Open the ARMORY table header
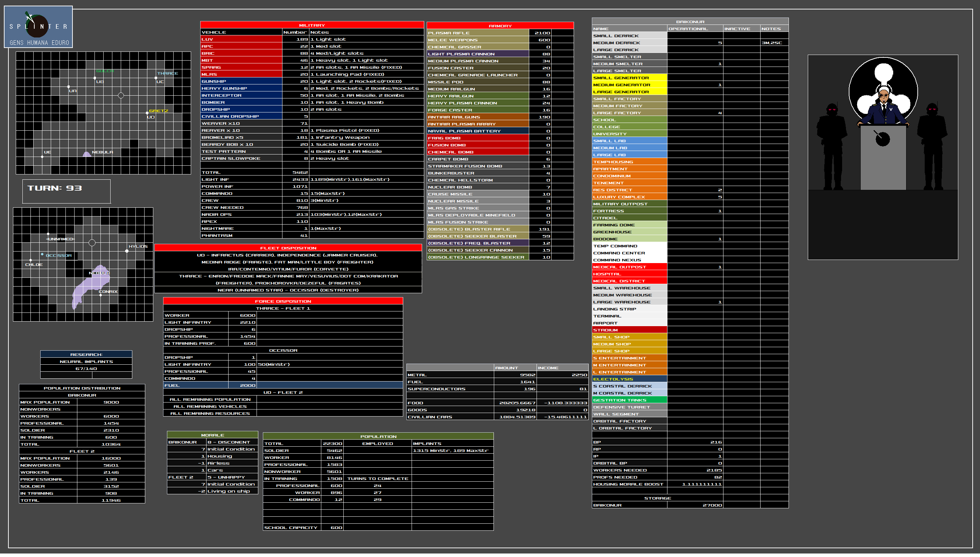Image resolution: width=980 pixels, height=557 pixels. coord(500,26)
